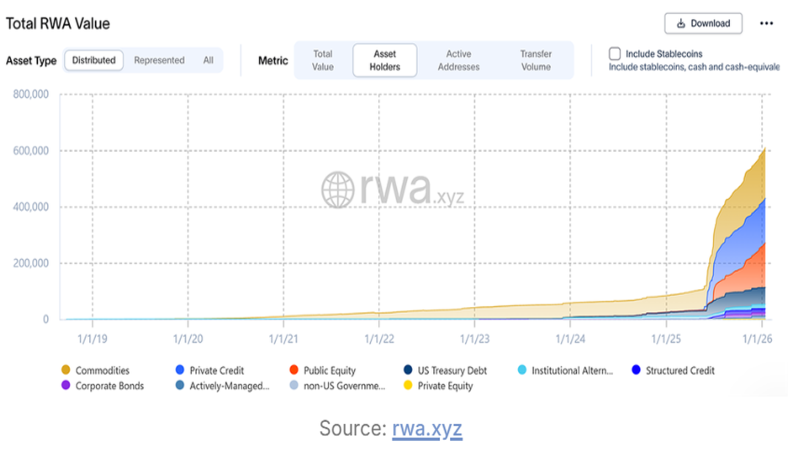Toggle the Structured Credit legend dot
800x450 pixels.
pyautogui.click(x=636, y=370)
